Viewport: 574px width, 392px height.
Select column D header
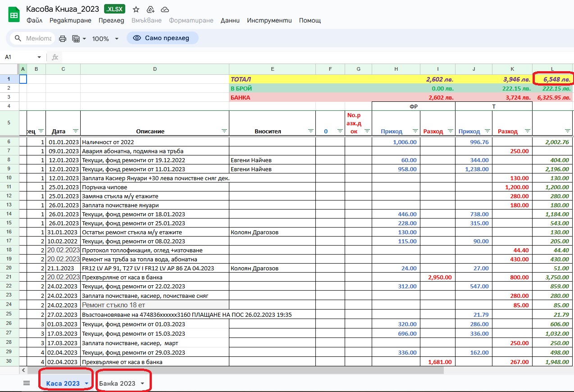pos(155,69)
